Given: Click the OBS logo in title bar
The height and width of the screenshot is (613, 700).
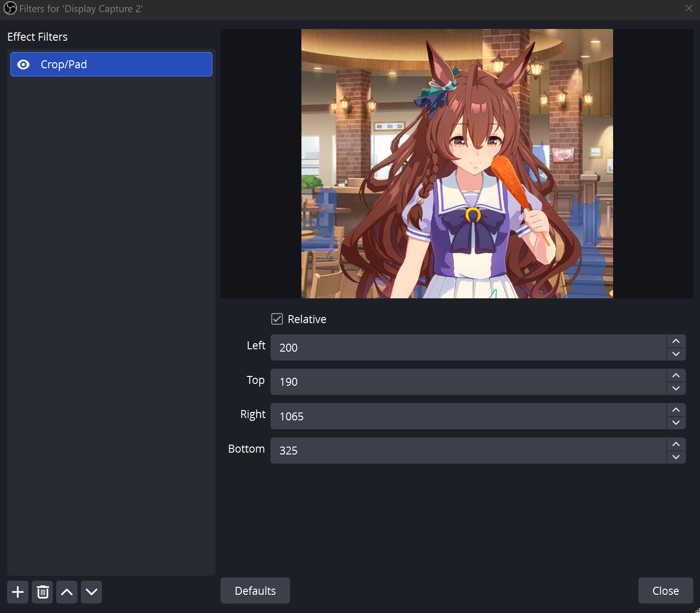Looking at the screenshot, I should pos(10,8).
